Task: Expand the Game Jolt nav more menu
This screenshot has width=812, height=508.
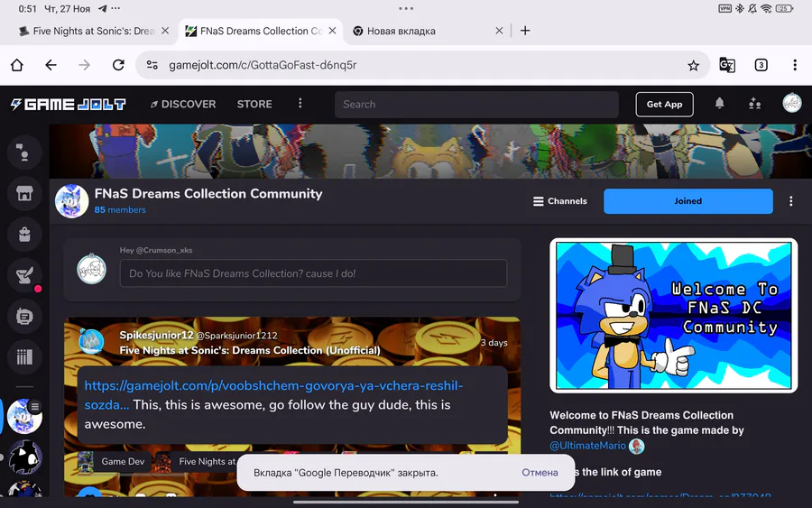Action: [x=300, y=104]
